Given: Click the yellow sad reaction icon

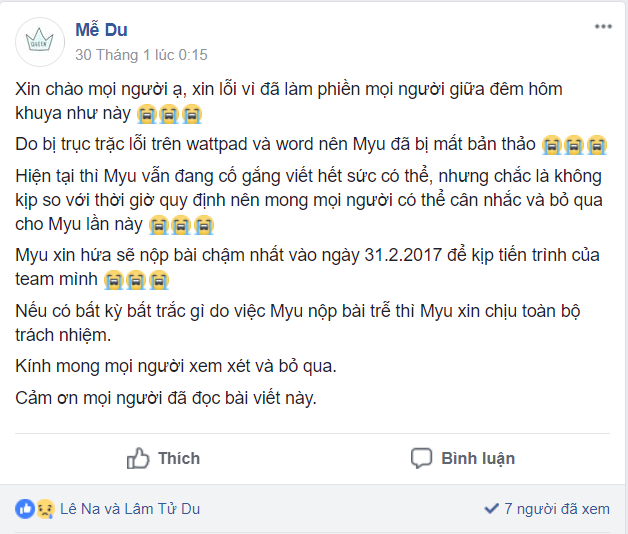Looking at the screenshot, I should (x=45, y=509).
